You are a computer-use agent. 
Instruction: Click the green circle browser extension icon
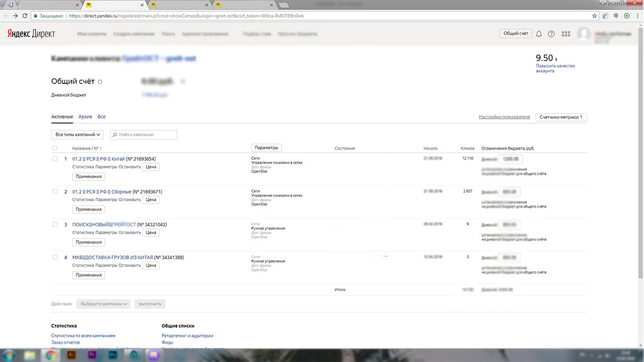(x=627, y=16)
